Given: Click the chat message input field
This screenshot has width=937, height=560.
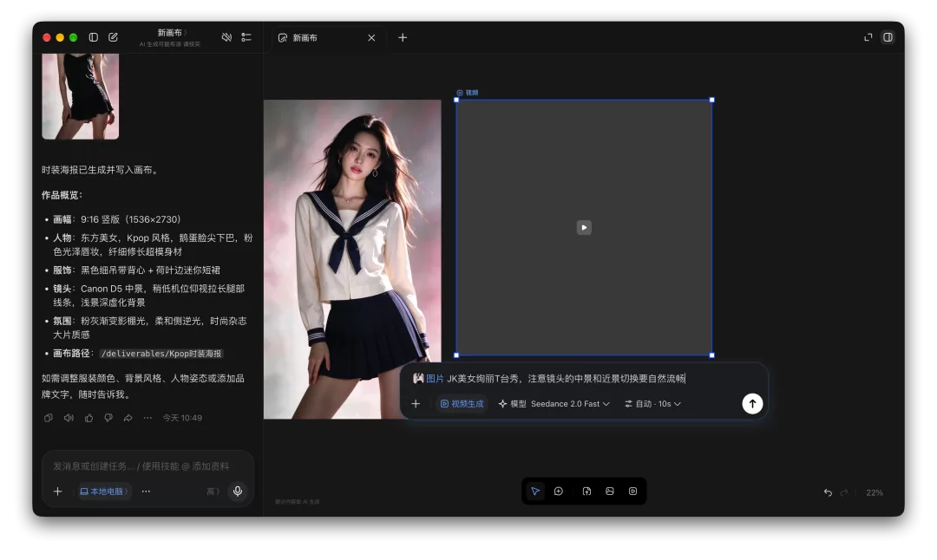Looking at the screenshot, I should pos(147,466).
